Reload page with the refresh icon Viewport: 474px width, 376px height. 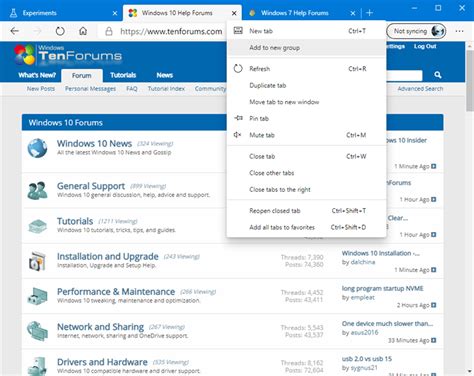tap(60, 31)
